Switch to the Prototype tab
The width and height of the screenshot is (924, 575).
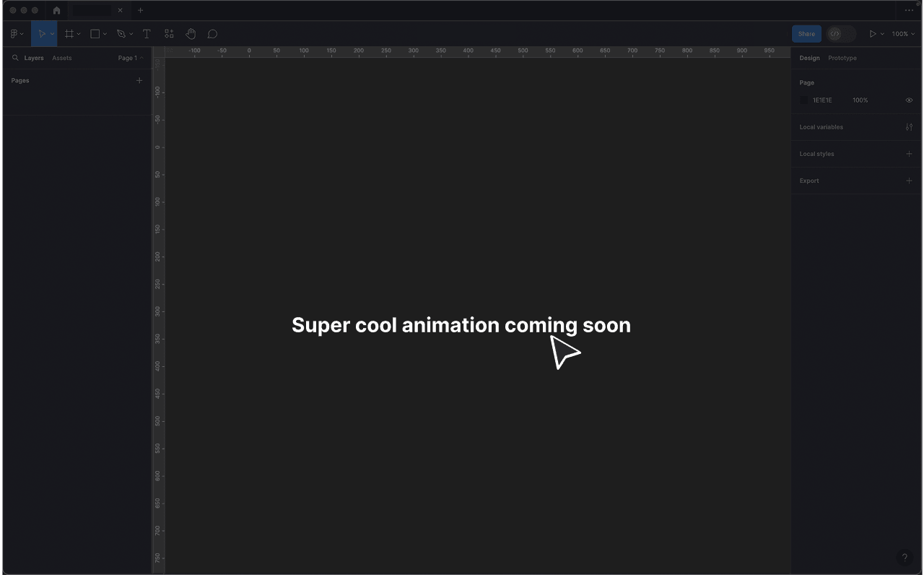pyautogui.click(x=842, y=58)
